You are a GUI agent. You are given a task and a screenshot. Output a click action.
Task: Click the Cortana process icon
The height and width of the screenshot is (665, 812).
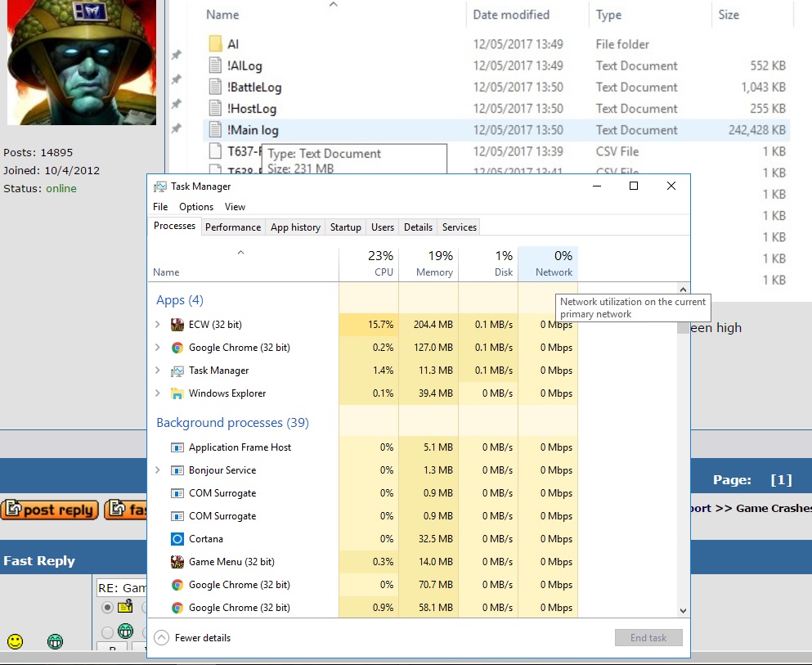(x=177, y=539)
